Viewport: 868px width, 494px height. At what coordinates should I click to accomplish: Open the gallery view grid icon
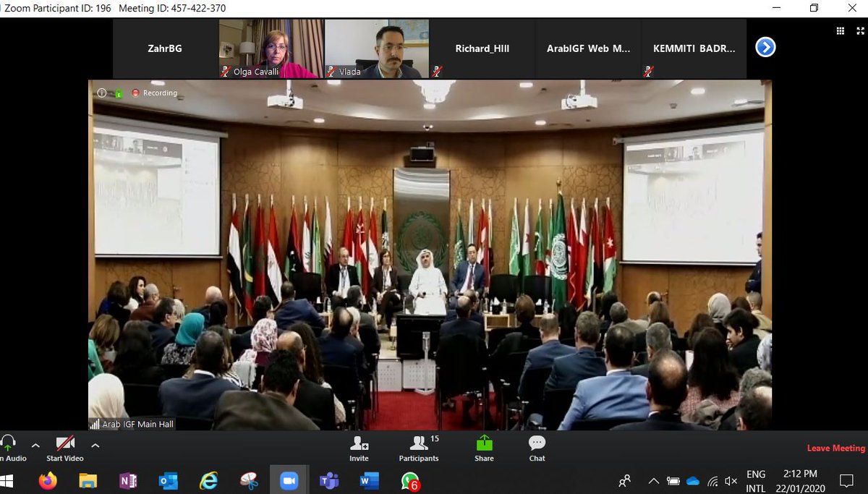tap(840, 30)
